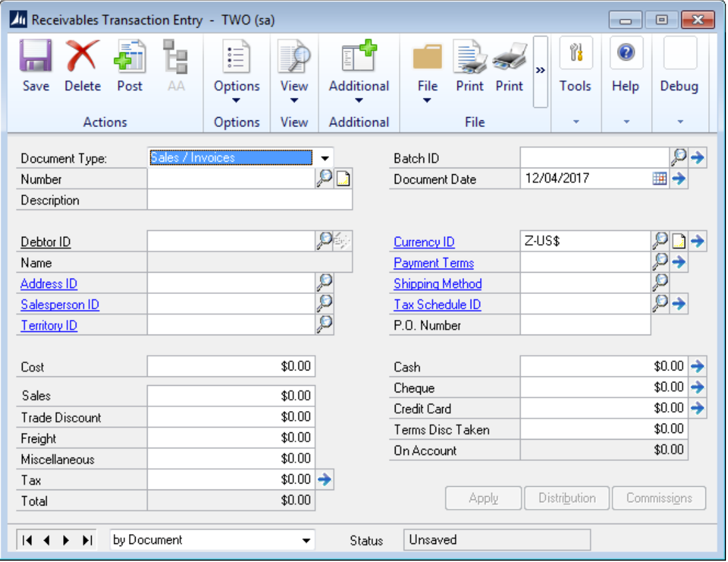Open the 'by Document' sort dropdown
Viewport: 728px width, 562px height.
306,541
